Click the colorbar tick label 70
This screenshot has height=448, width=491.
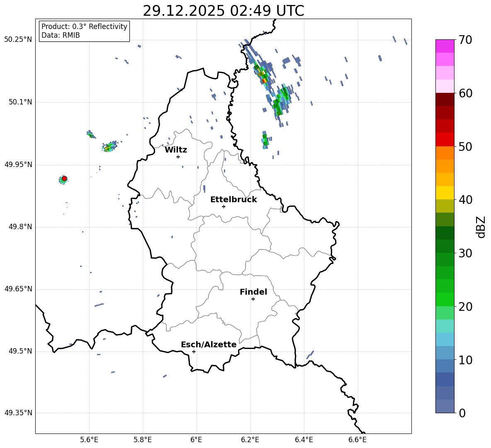pos(465,40)
